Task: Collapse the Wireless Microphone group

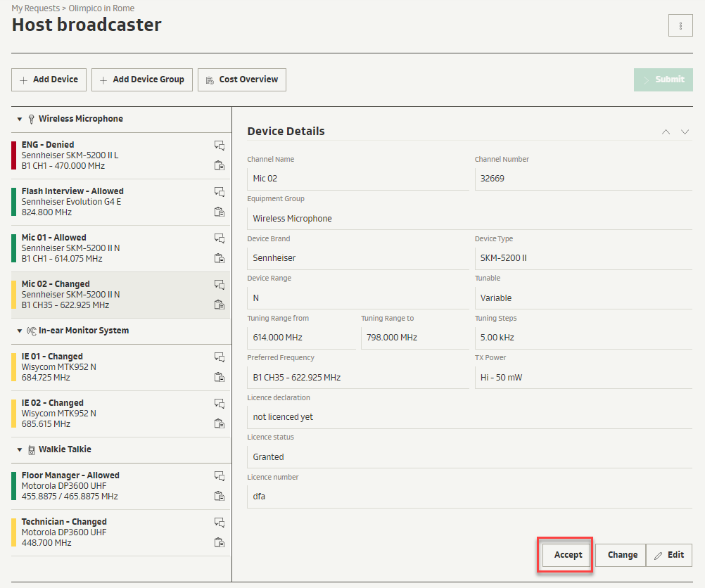Action: pyautogui.click(x=20, y=120)
